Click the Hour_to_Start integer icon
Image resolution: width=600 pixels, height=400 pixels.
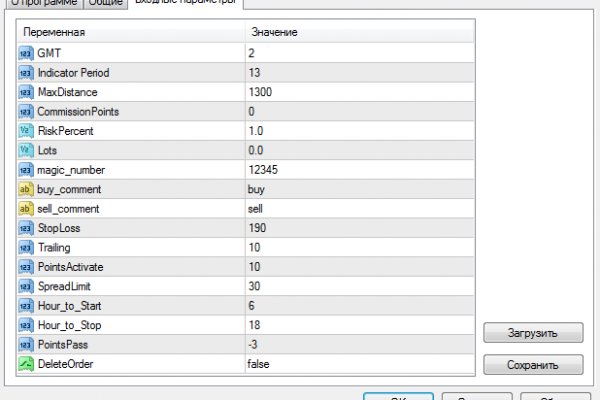(x=26, y=306)
